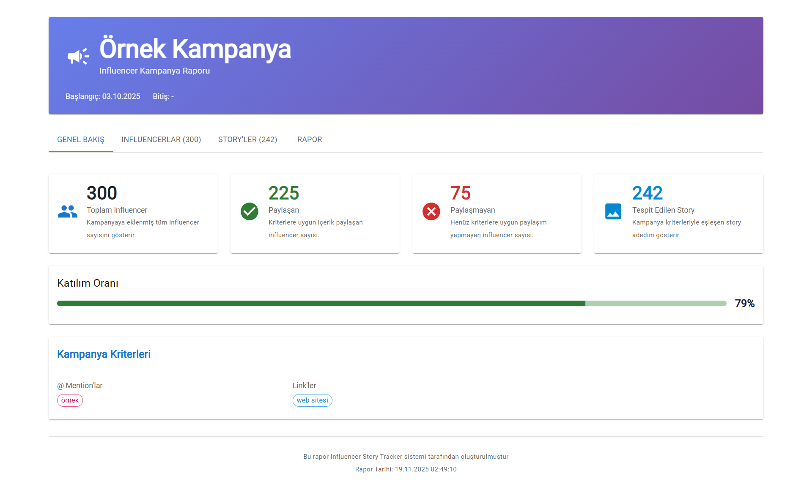Click the 300 Toplam Influencer count
This screenshot has height=504, width=812.
pos(102,193)
